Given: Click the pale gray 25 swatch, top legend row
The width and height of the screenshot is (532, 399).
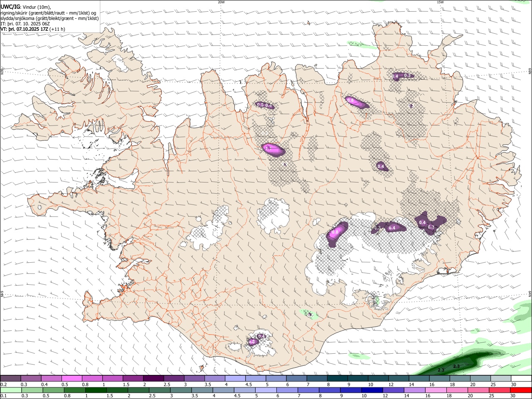Looking at the screenshot, I should point(501,379).
